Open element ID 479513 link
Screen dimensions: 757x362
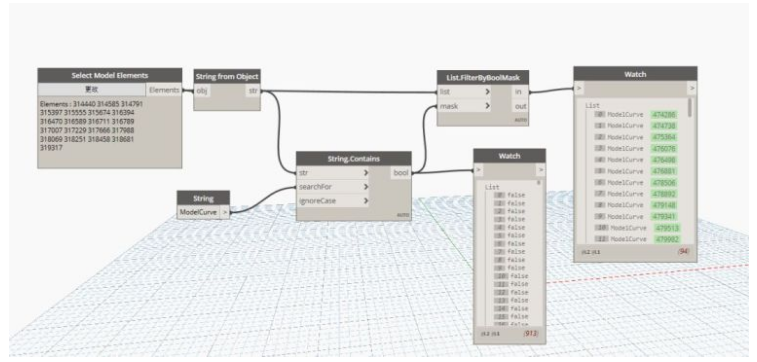(x=668, y=228)
